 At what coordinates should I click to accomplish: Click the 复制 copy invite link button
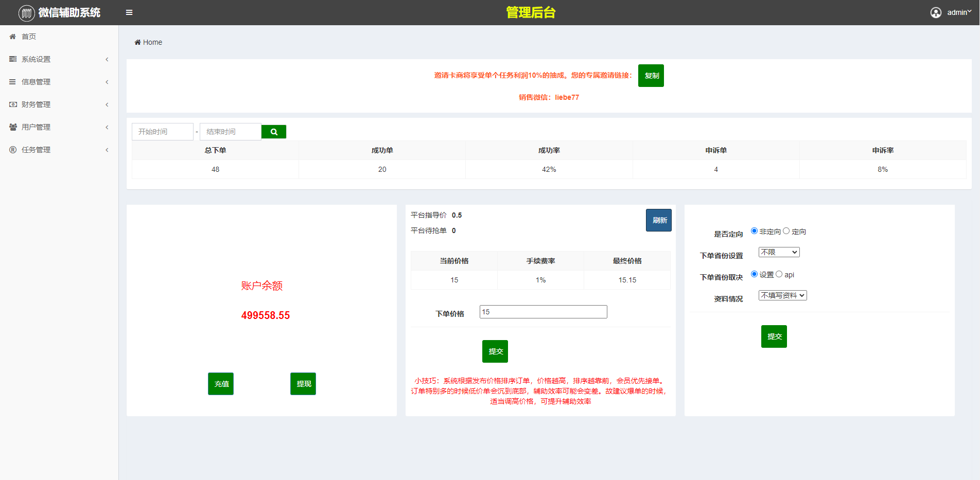tap(651, 75)
